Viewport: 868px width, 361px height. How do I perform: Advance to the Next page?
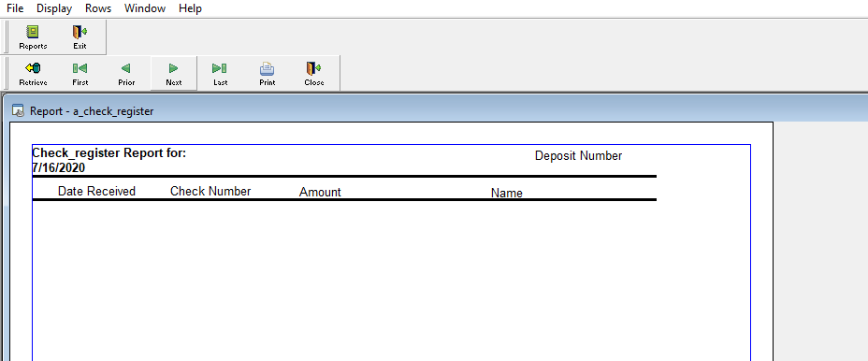click(173, 74)
